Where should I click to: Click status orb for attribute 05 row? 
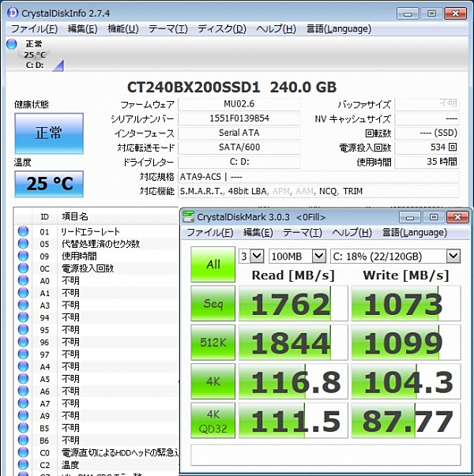(23, 244)
